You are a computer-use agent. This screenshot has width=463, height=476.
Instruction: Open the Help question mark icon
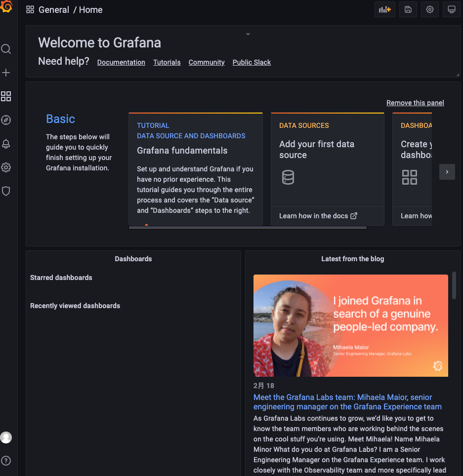(6, 461)
